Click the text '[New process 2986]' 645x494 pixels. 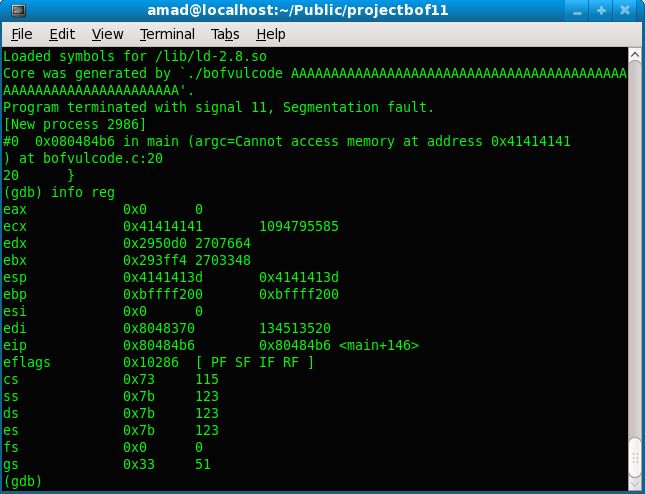pyautogui.click(x=75, y=124)
